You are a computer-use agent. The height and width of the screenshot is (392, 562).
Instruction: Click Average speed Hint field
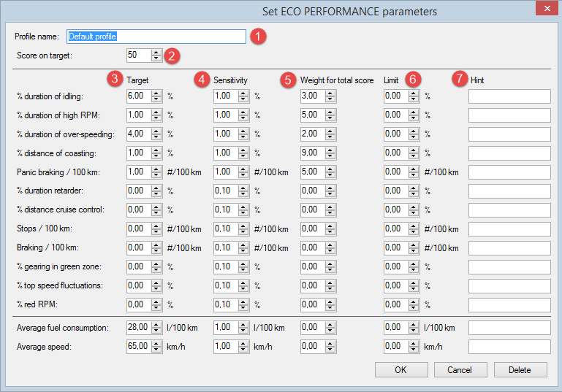509,347
